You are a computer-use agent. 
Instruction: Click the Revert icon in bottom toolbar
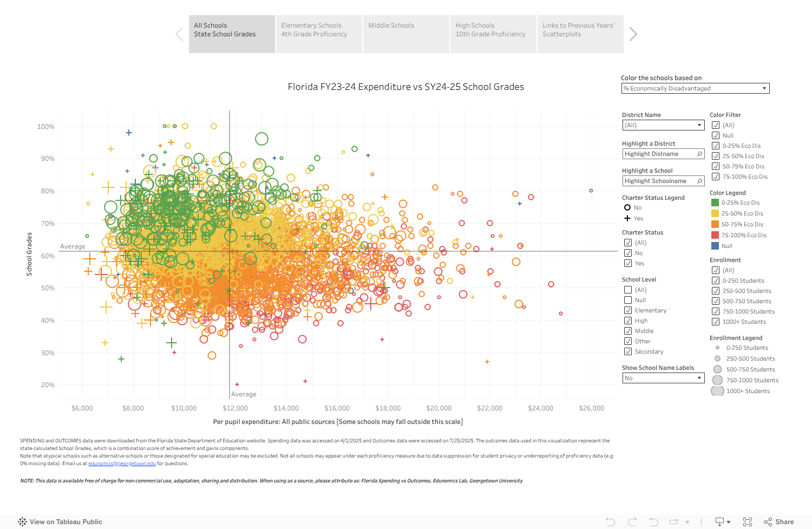[653, 522]
